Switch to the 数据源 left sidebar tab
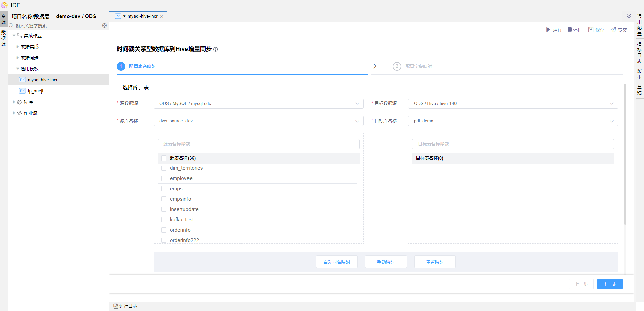644x311 pixels. 4,38
